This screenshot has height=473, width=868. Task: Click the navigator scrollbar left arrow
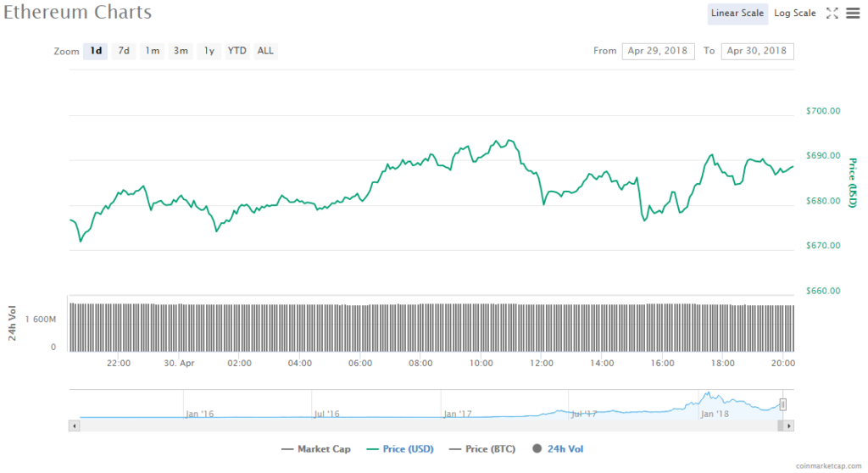[x=74, y=426]
